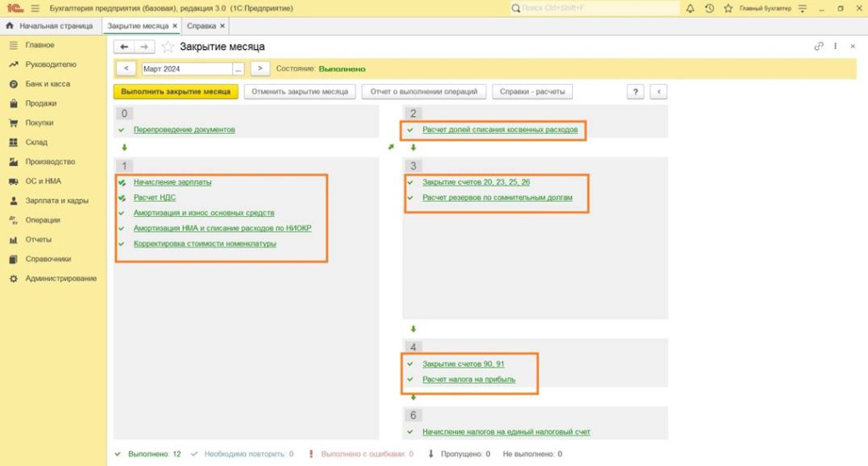Go to next month
Viewport: 868px width, 466px height.
click(260, 69)
